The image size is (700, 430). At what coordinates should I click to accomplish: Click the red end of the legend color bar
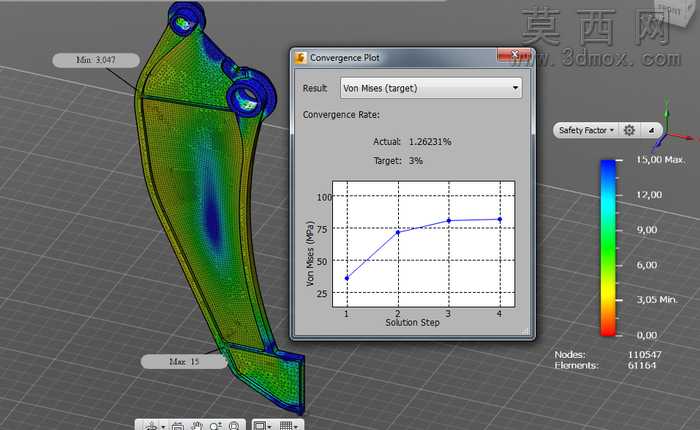pyautogui.click(x=608, y=328)
